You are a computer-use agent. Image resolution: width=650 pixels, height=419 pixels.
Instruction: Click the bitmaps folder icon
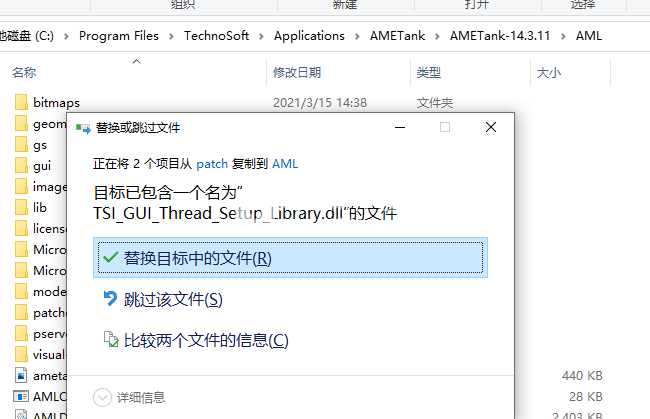pos(22,102)
